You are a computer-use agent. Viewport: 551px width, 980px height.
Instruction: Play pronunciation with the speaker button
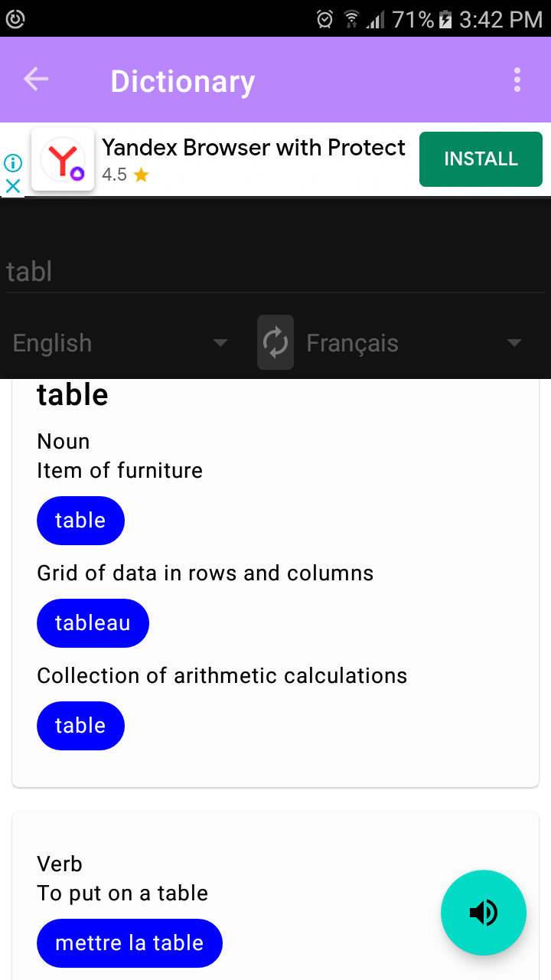484,912
